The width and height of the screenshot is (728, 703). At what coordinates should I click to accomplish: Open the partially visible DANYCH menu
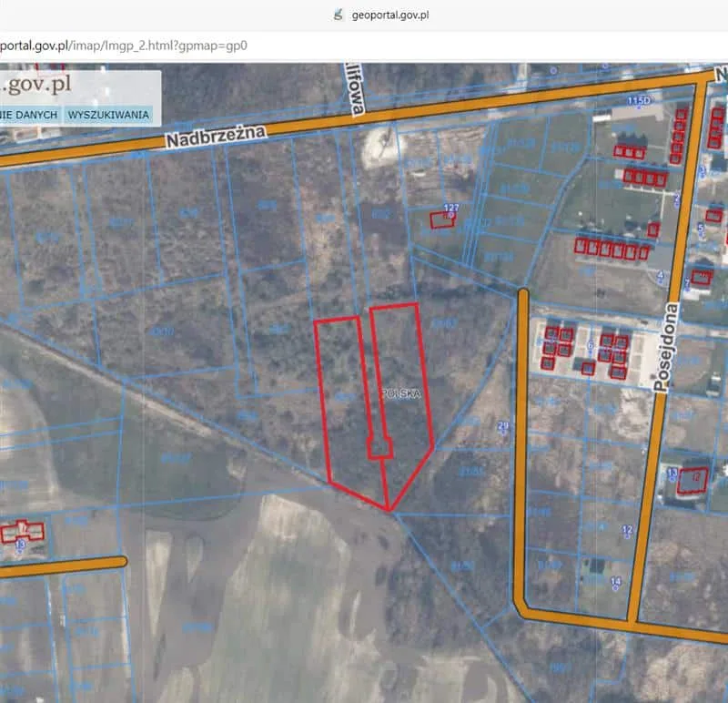tap(30, 115)
